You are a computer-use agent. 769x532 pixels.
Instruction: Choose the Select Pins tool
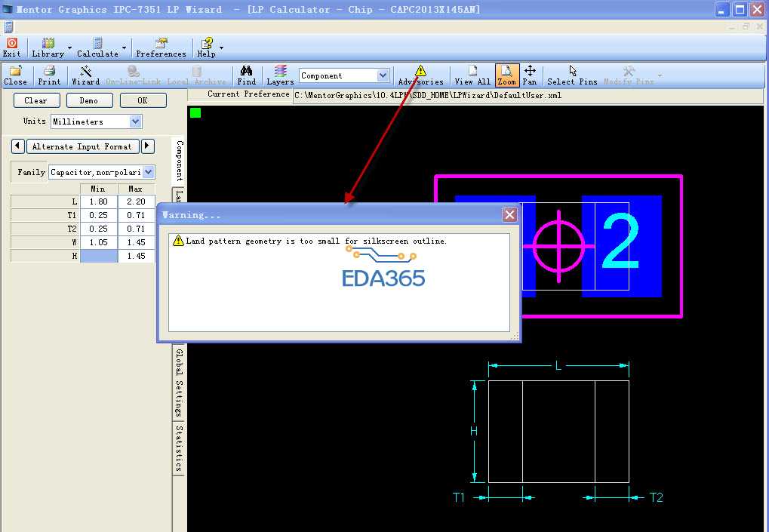click(x=572, y=75)
